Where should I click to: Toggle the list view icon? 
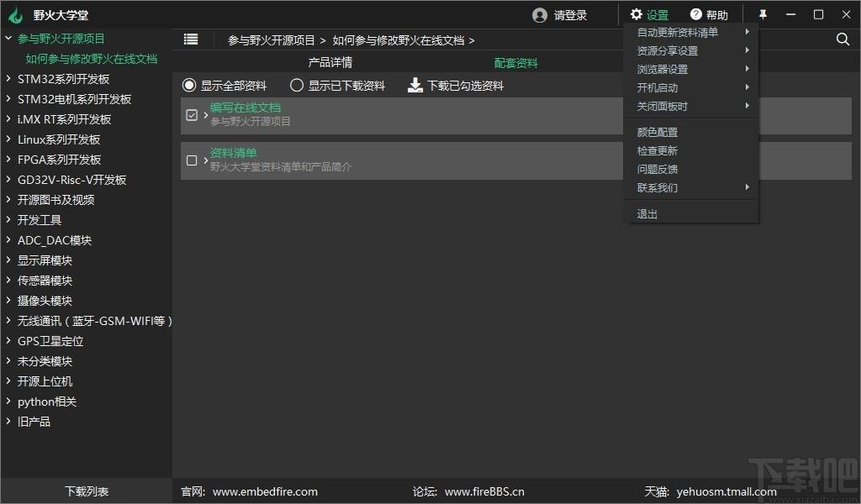tap(191, 39)
